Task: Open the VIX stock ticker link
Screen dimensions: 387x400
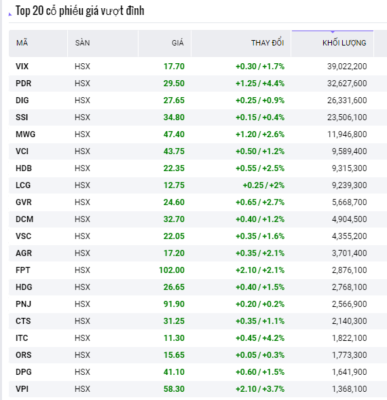Action: coord(22,66)
